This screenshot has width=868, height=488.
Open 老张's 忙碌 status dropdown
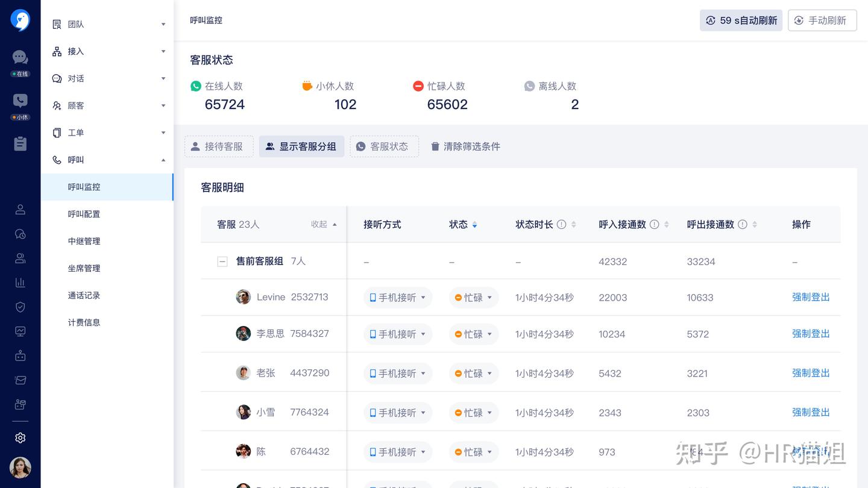pyautogui.click(x=473, y=372)
